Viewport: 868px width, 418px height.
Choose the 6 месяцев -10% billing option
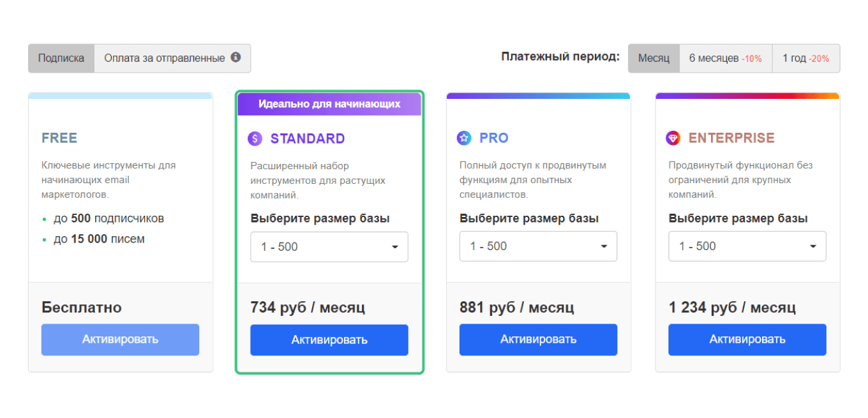pos(726,57)
